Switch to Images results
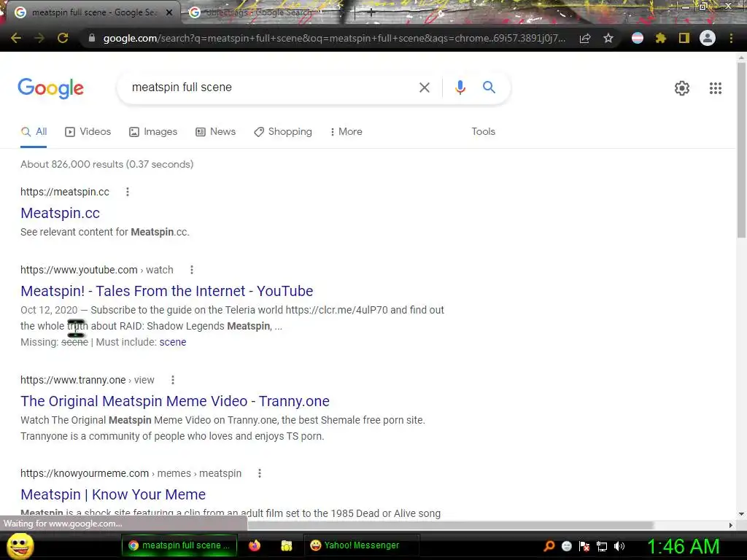Viewport: 747px width, 560px height. point(153,132)
